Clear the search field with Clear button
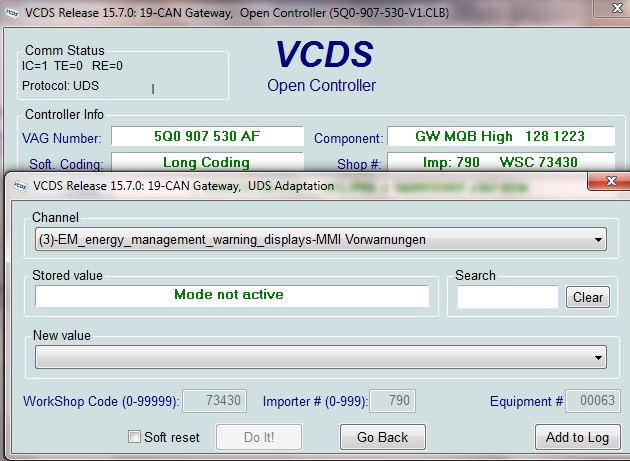Screen dimensions: 630x461 pos(588,297)
